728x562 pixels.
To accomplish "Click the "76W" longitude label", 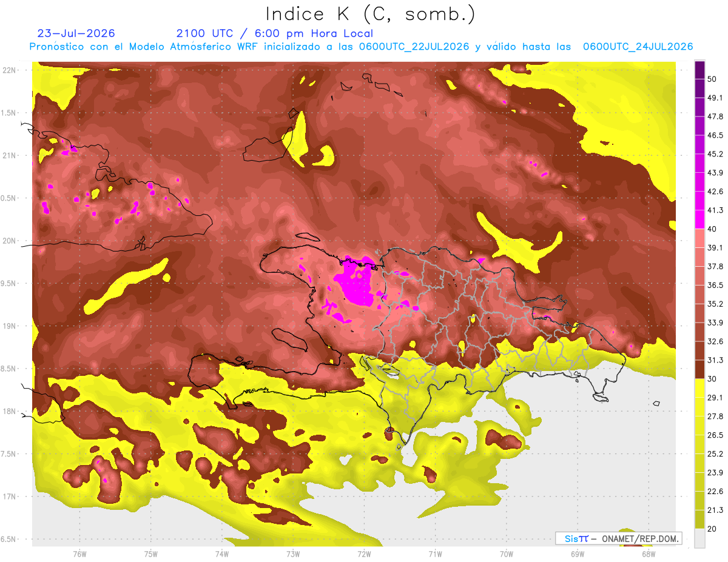I will (x=79, y=554).
